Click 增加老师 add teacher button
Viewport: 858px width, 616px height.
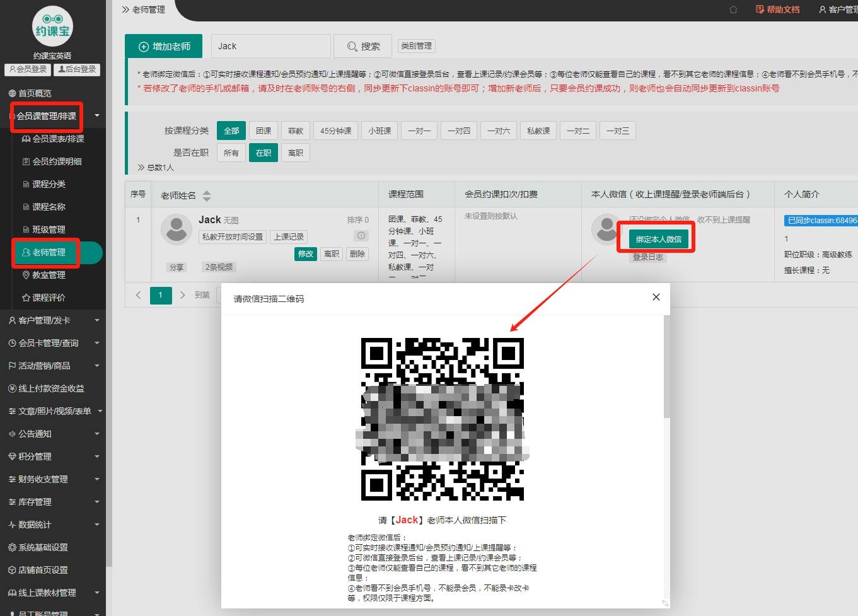[x=164, y=47]
